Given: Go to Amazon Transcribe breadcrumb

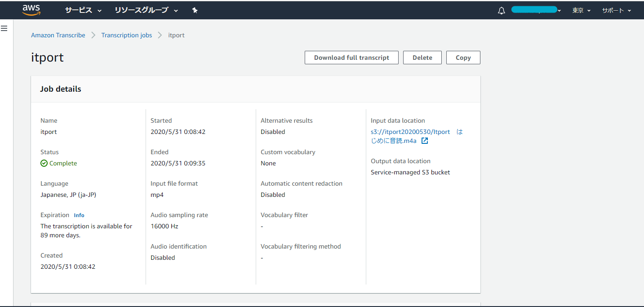Looking at the screenshot, I should (x=58, y=35).
